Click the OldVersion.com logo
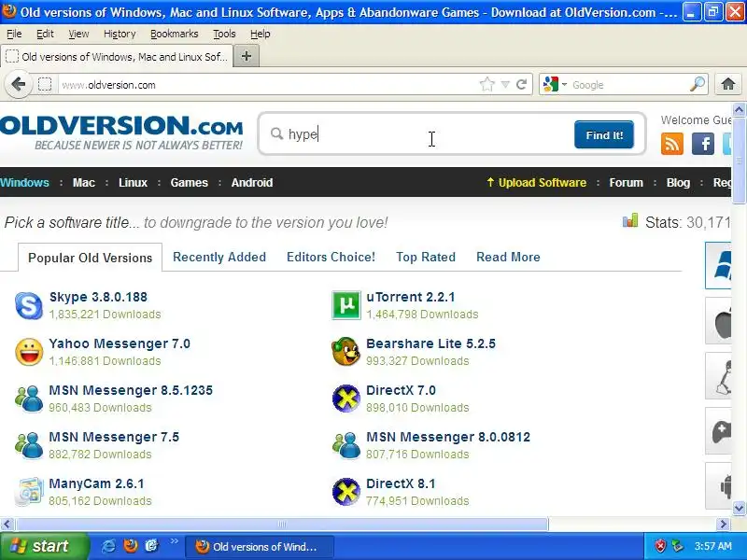747x560 pixels. 121,133
